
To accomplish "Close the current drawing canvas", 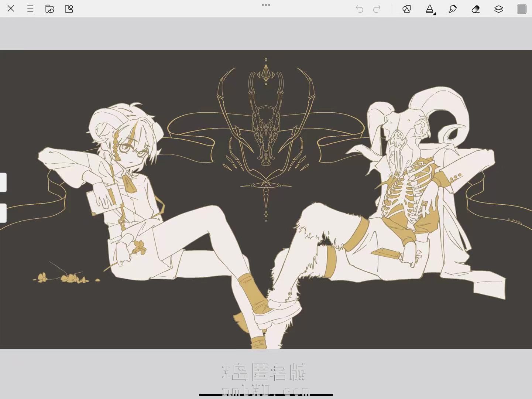I will coord(11,8).
